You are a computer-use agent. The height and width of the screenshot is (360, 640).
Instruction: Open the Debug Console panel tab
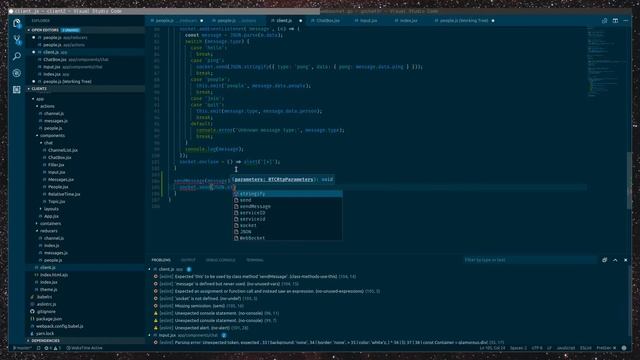point(221,260)
